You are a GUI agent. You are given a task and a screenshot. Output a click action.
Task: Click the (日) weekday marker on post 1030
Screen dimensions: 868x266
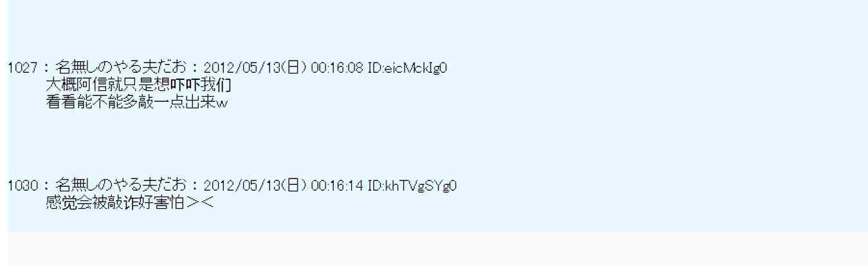coord(291,186)
